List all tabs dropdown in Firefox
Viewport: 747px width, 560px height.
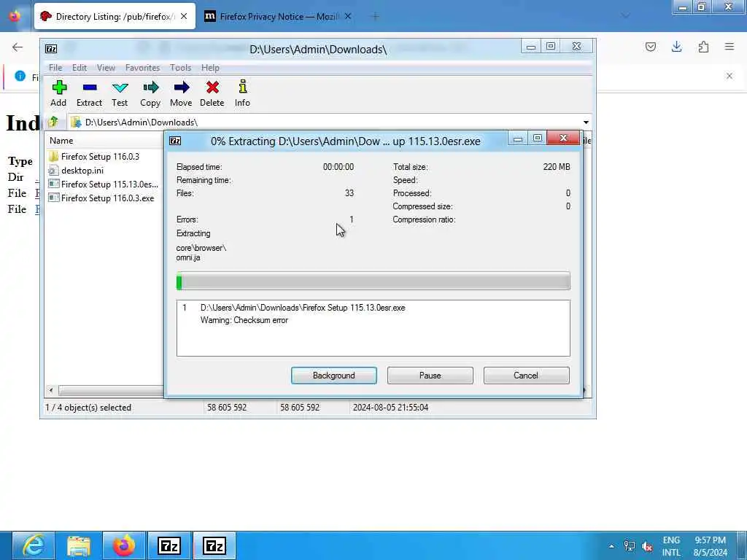[625, 16]
